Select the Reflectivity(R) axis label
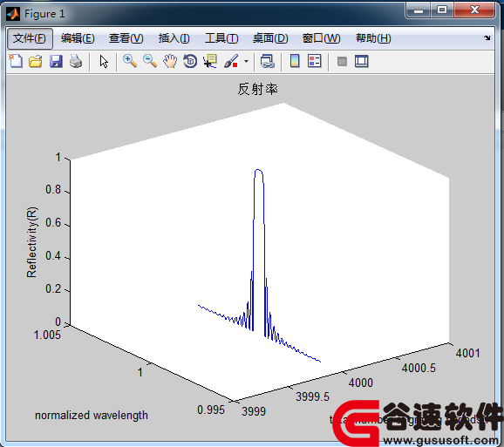This screenshot has height=447, width=504. [x=31, y=242]
